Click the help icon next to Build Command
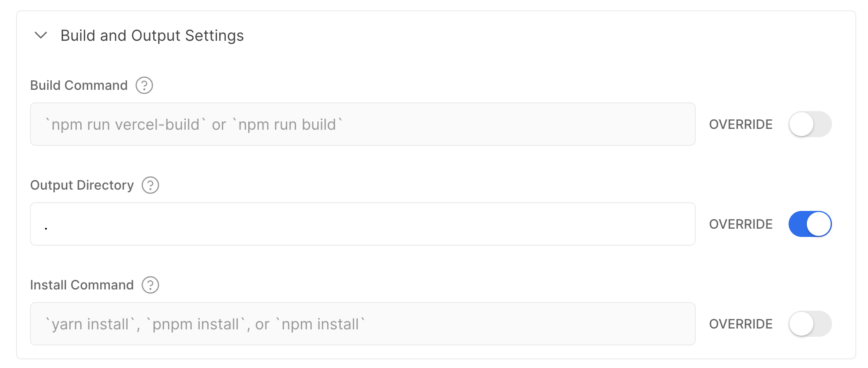Image resolution: width=868 pixels, height=368 pixels. [x=144, y=85]
